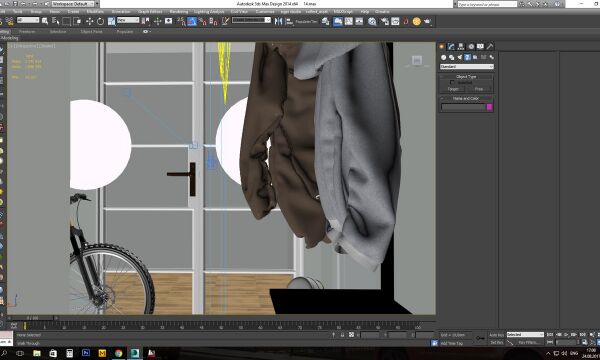Screen dimensions: 600x360
Task: Open the reference coordinate system View dropdown
Action: [128, 20]
